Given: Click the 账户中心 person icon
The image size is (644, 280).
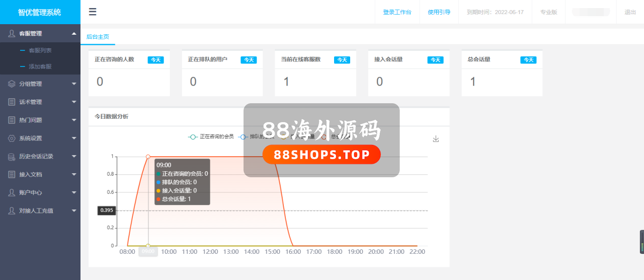Looking at the screenshot, I should point(12,192).
